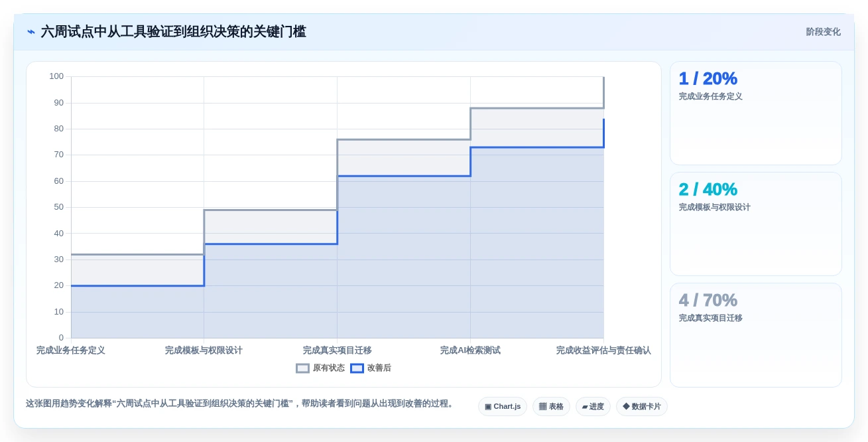Click the grid icon in 表格 tag
Viewport: 868px width, 442px height.
click(x=542, y=406)
